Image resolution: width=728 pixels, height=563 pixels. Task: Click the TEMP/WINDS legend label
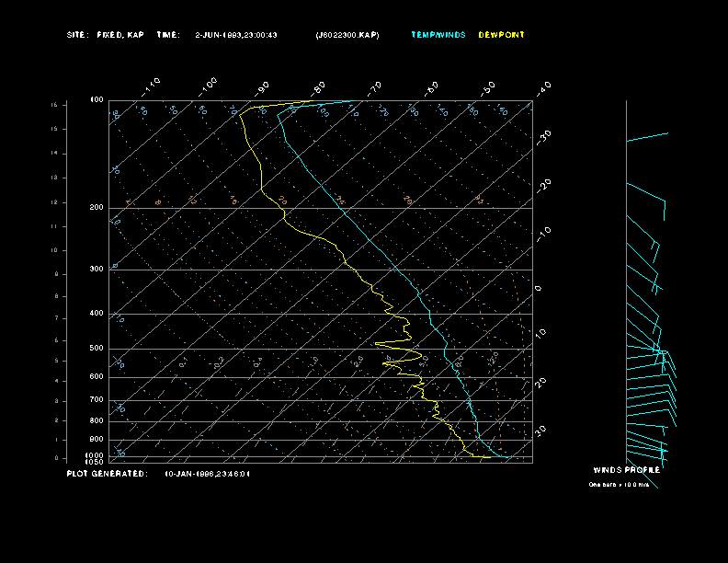(438, 35)
